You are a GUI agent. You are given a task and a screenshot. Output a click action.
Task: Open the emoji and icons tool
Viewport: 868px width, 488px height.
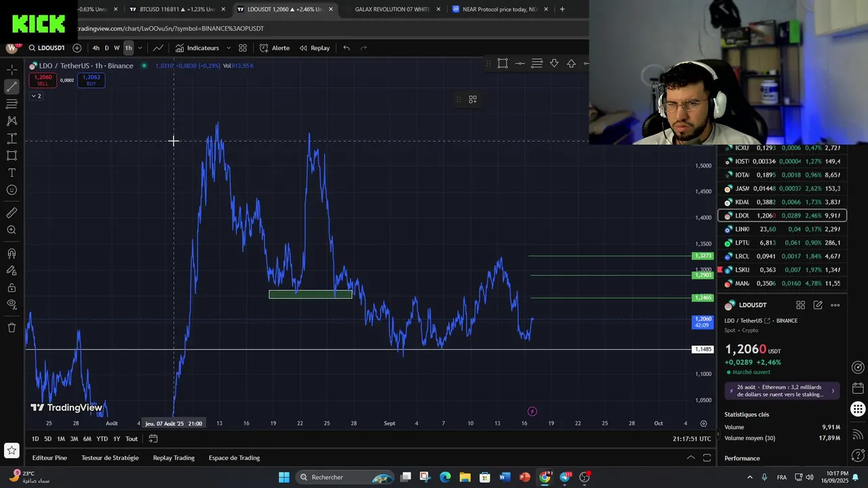(12, 190)
